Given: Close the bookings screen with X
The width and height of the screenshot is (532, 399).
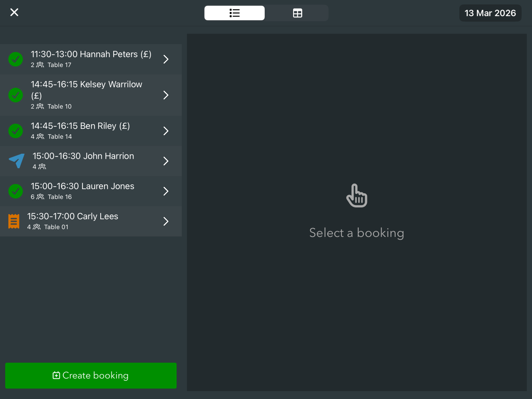Looking at the screenshot, I should (x=14, y=12).
